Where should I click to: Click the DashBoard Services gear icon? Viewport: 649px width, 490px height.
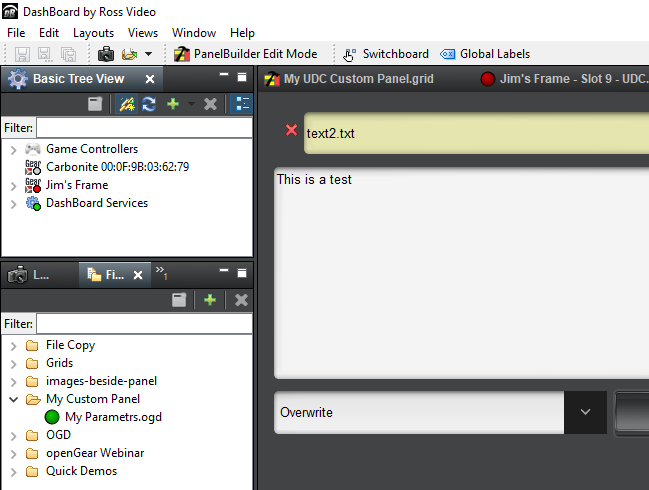pos(33,203)
